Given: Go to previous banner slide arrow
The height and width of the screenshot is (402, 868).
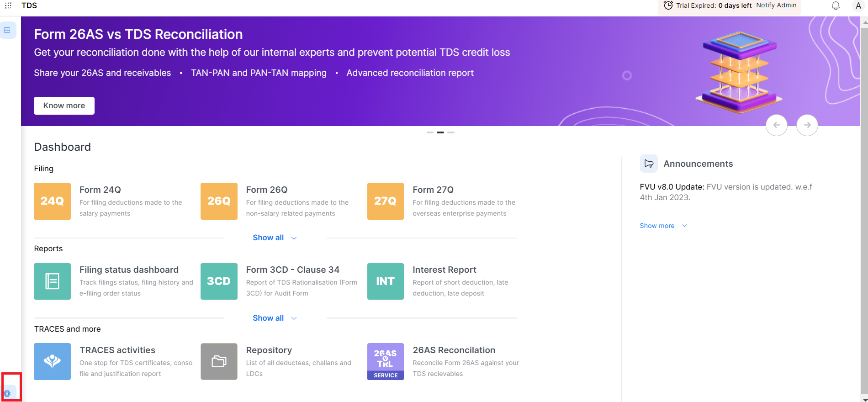Looking at the screenshot, I should pyautogui.click(x=776, y=125).
